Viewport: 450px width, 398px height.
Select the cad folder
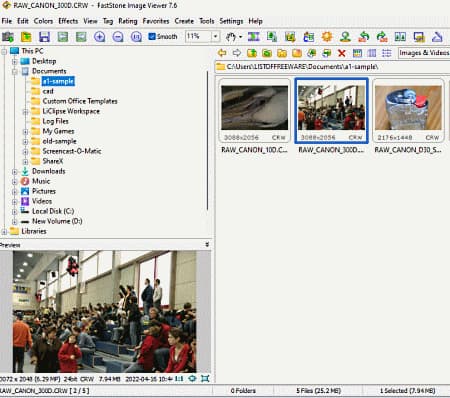click(48, 91)
